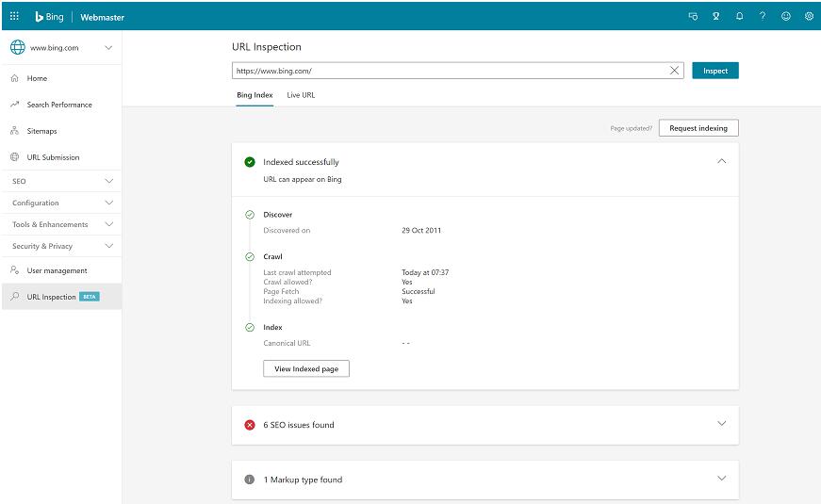Click the 'Last crawl attempted' label
821x504 pixels.
298,272
